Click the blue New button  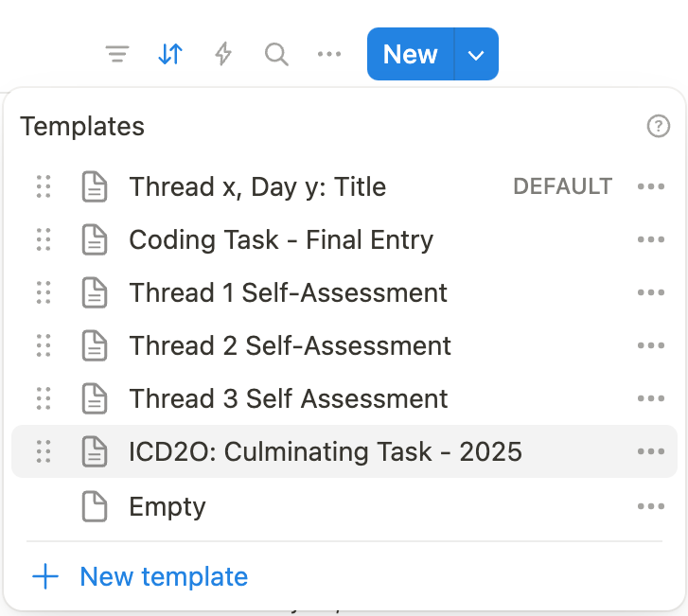410,55
